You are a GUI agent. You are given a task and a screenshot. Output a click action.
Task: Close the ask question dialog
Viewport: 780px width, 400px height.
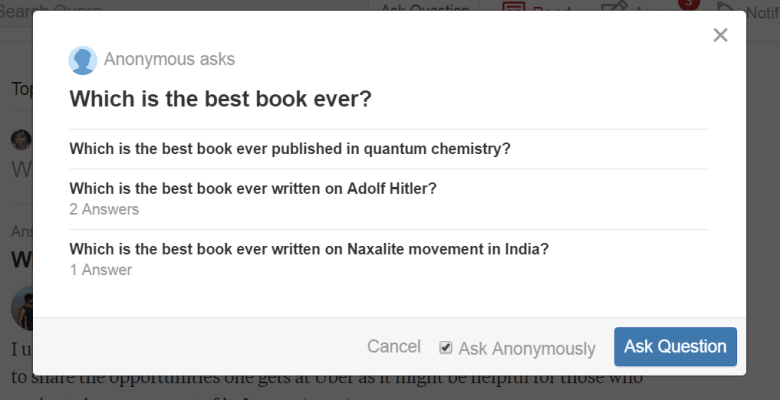point(720,36)
